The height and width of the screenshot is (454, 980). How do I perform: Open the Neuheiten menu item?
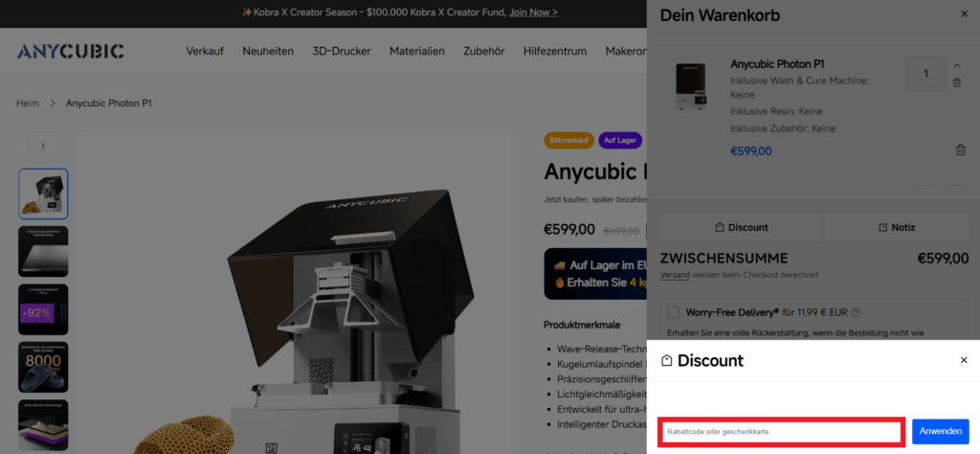pos(268,52)
